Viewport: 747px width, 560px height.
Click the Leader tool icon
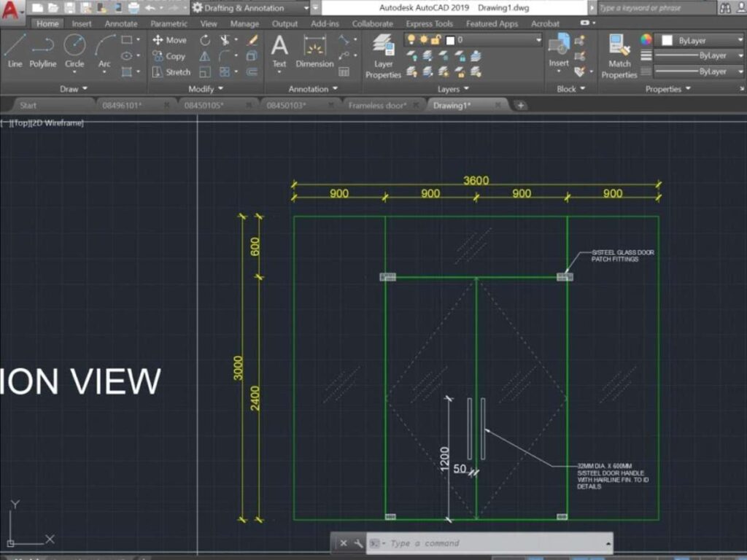click(344, 56)
